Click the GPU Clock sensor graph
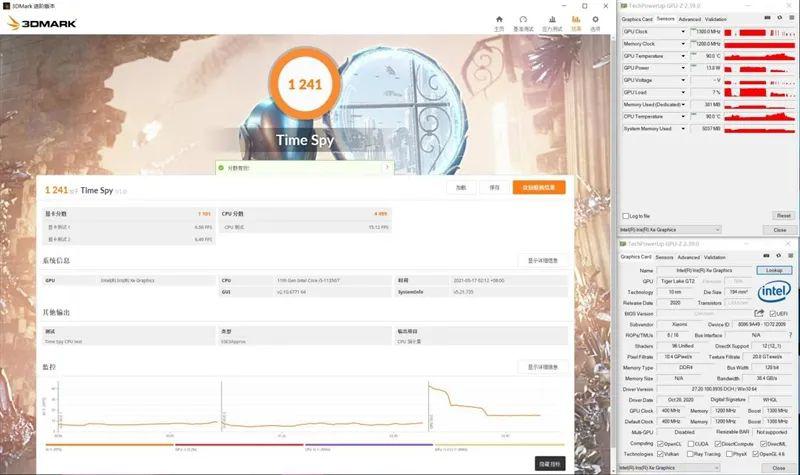 pyautogui.click(x=759, y=32)
